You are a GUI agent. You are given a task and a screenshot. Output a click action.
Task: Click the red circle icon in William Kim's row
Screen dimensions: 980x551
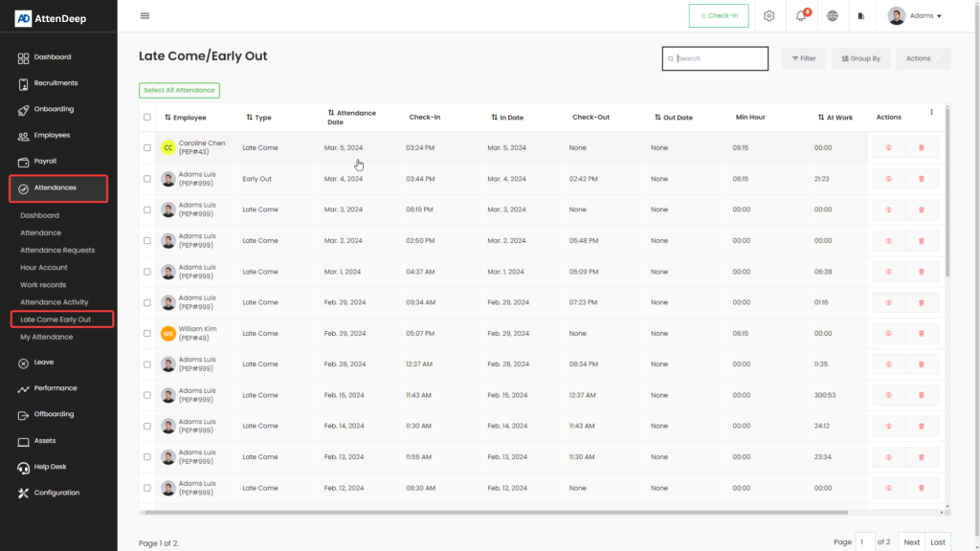[888, 334]
